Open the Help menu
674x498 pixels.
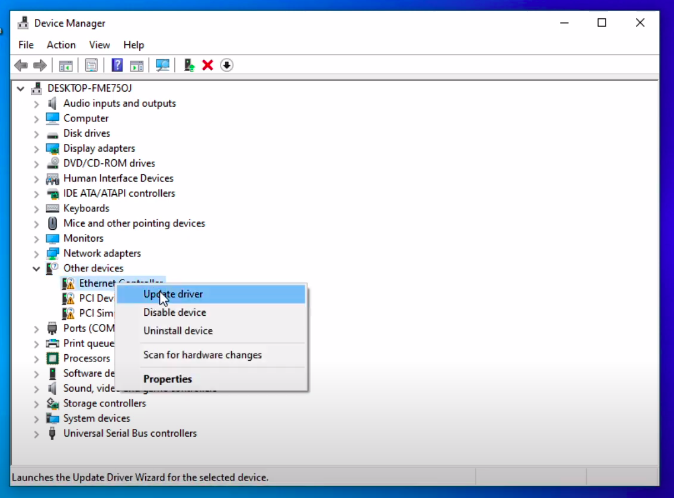133,45
